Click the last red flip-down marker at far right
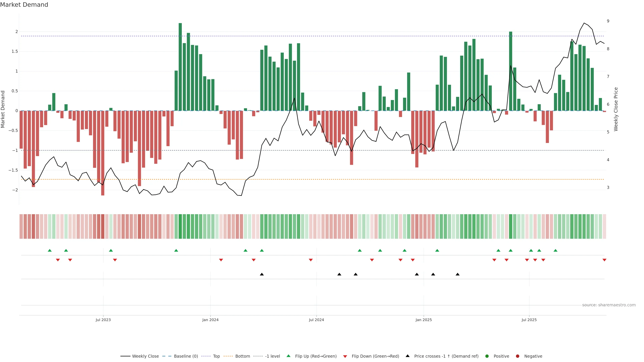644x362 pixels. (x=604, y=260)
